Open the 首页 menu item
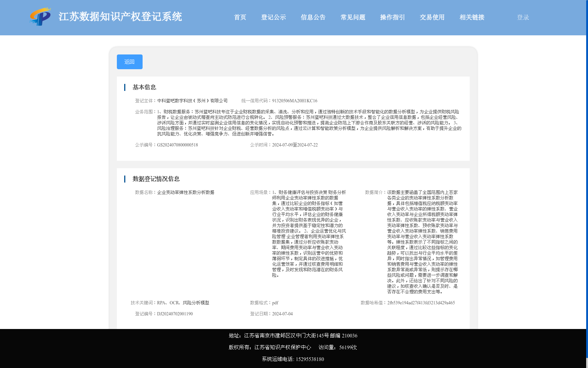The height and width of the screenshot is (368, 588). click(240, 17)
